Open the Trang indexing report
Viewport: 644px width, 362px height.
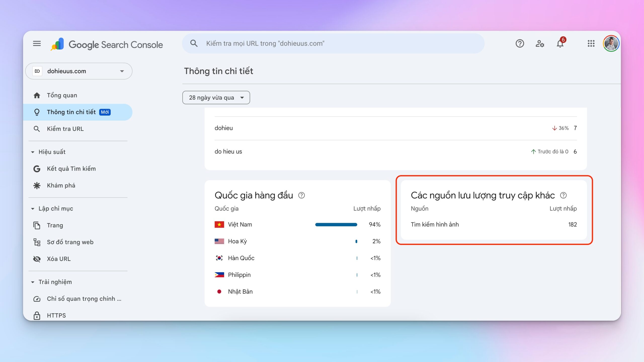click(x=77, y=225)
